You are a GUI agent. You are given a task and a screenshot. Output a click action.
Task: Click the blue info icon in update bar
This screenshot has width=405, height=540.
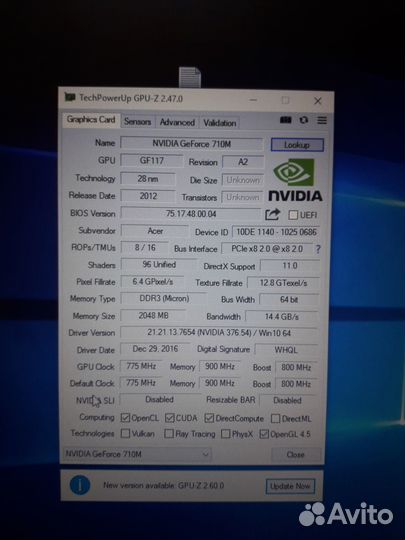pos(80,485)
